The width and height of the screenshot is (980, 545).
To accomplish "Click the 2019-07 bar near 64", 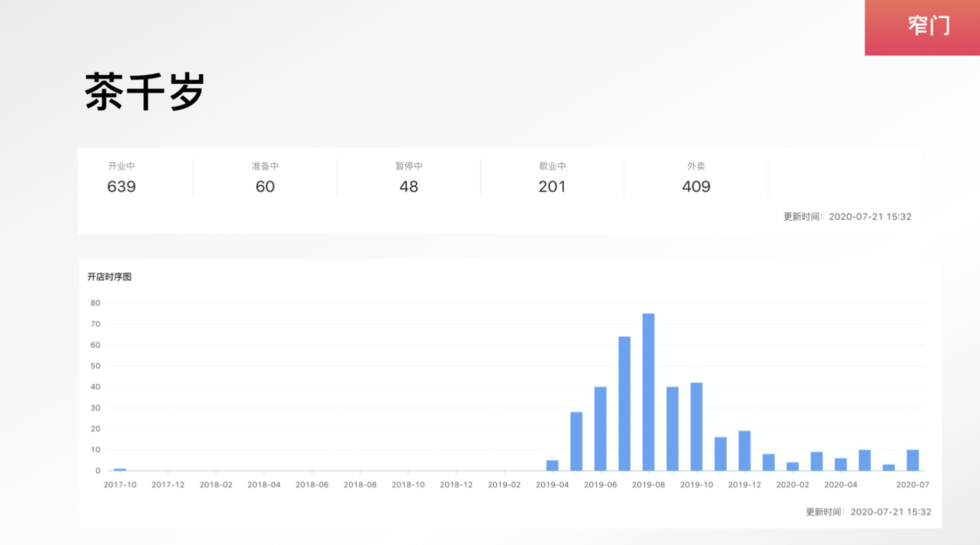I will [x=624, y=403].
